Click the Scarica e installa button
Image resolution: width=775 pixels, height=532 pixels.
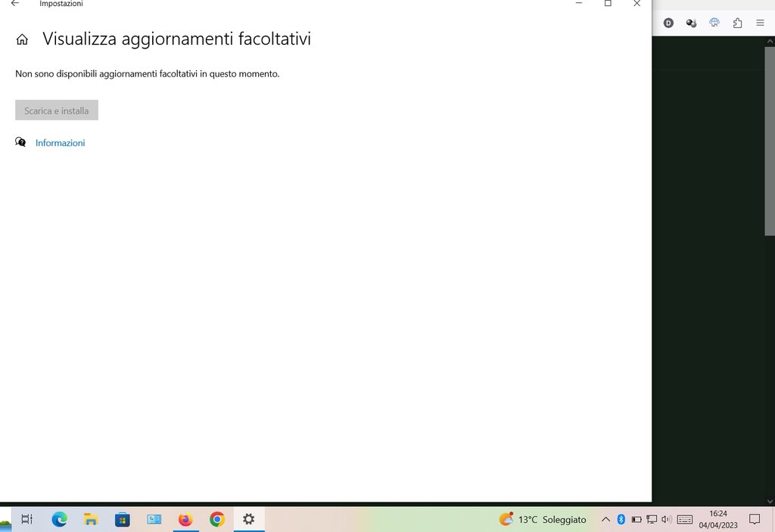tap(57, 110)
